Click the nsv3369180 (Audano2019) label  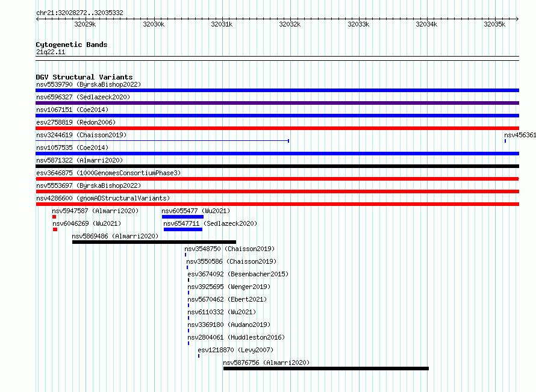point(229,325)
